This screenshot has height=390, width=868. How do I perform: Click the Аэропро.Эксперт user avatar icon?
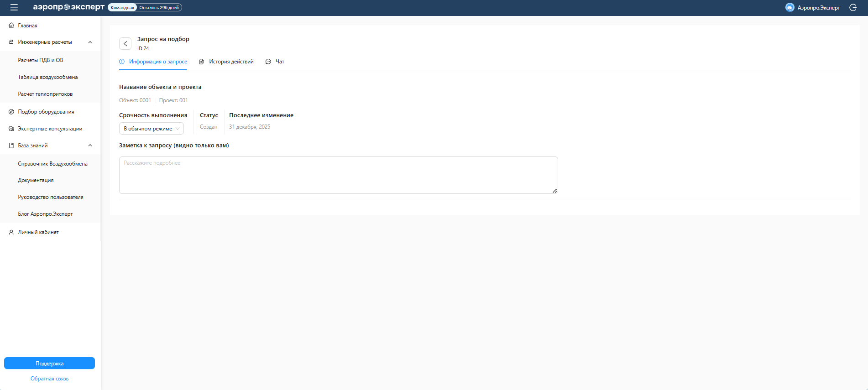[x=790, y=8]
